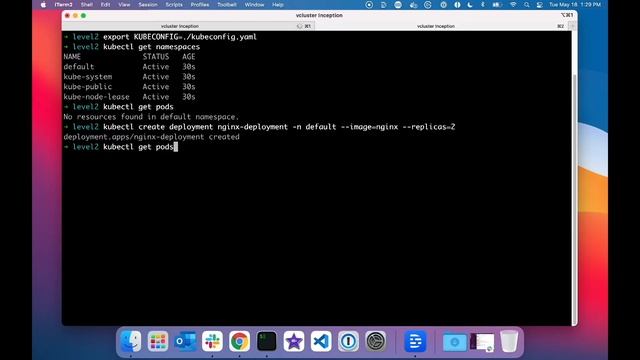Open the View menu
The height and width of the screenshot is (360, 640).
(124, 5)
